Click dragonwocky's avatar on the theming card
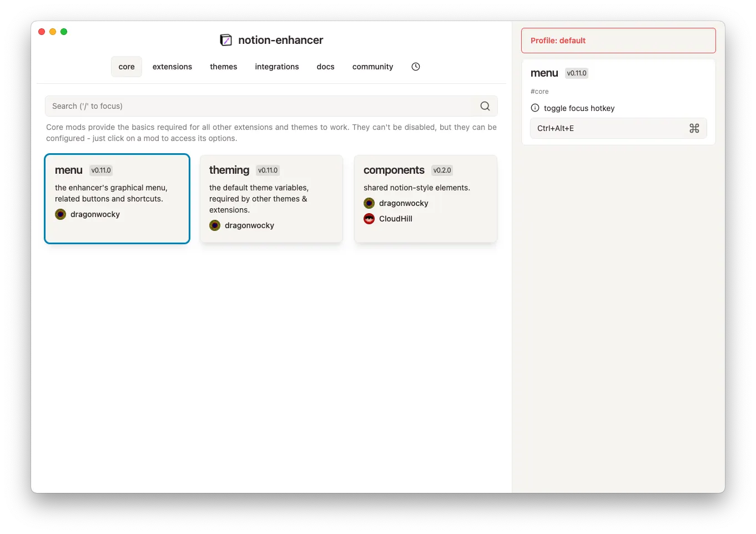Screen dimensions: 756x534 click(x=215, y=225)
